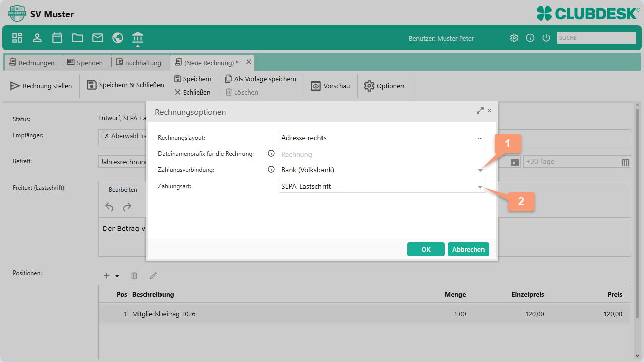Click the undo arrow in the editor
The height and width of the screenshot is (362, 644).
(x=109, y=206)
